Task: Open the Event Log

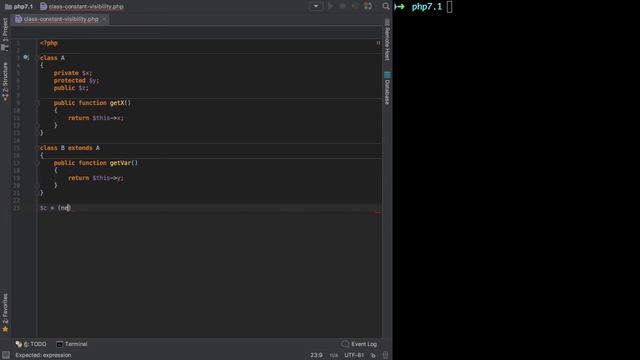Action: click(359, 344)
